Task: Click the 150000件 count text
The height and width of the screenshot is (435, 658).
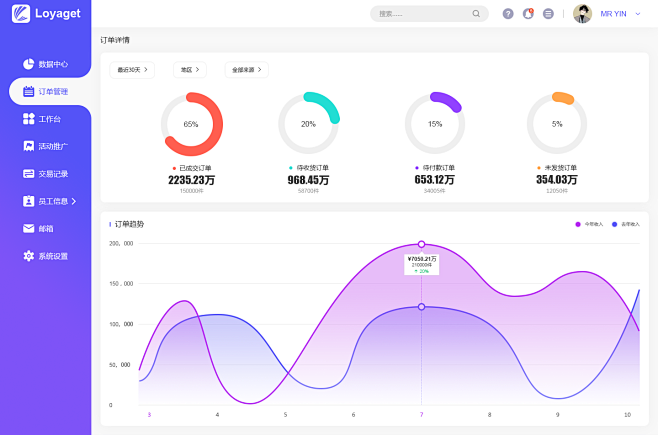Action: tap(191, 191)
